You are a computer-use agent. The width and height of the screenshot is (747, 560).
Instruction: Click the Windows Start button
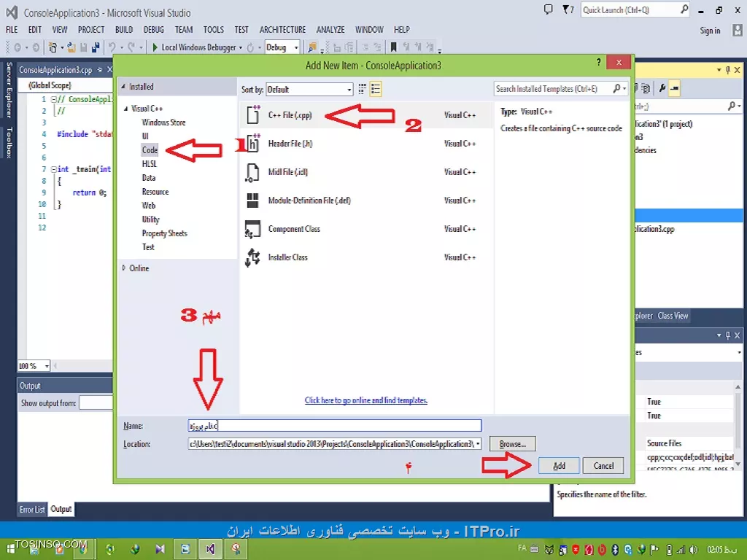[10, 549]
